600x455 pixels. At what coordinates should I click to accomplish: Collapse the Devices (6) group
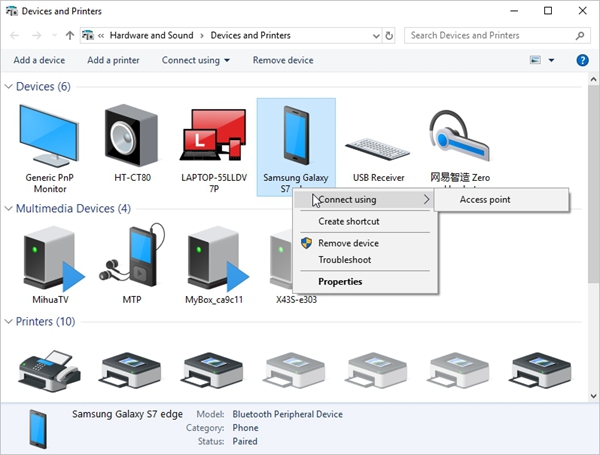[x=8, y=86]
